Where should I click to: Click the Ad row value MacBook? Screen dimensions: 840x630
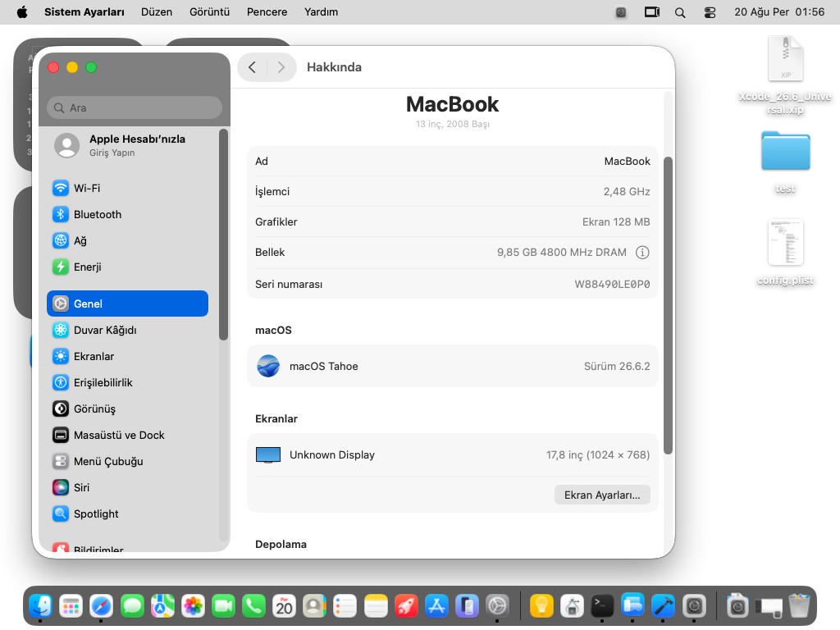(627, 162)
